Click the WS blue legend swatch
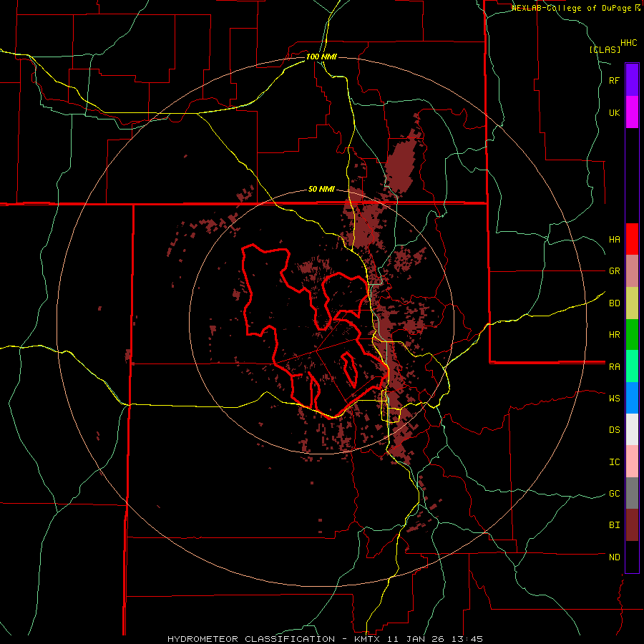This screenshot has height=644, width=644. coord(632,398)
